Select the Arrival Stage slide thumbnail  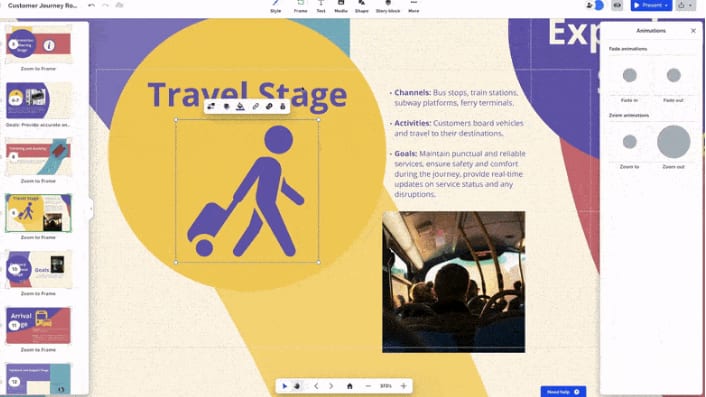click(38, 325)
